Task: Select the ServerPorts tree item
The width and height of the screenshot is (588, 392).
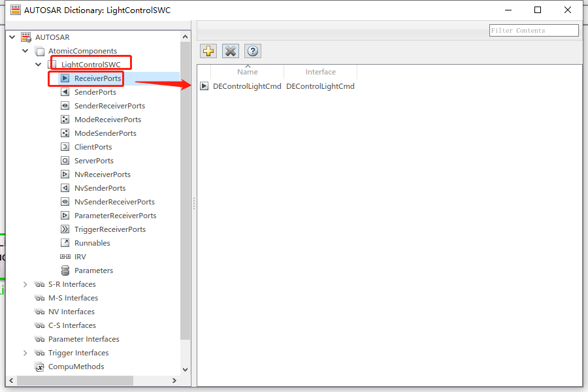Action: click(x=93, y=161)
